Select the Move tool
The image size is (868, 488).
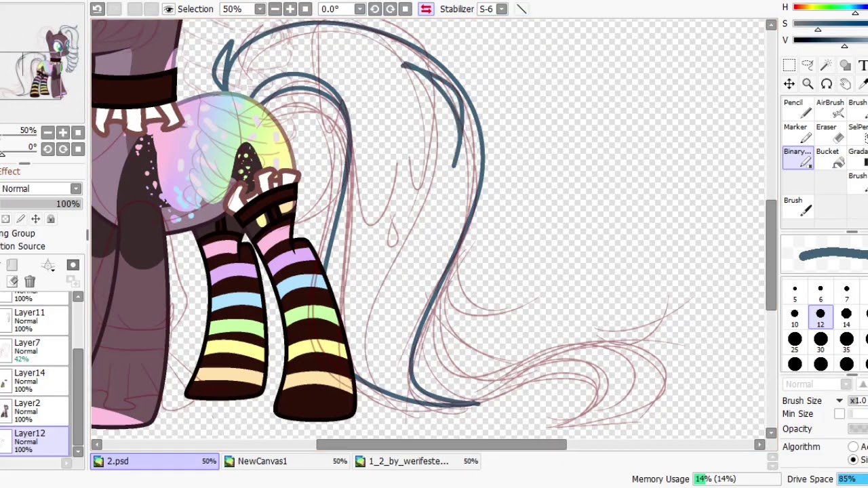pos(789,84)
